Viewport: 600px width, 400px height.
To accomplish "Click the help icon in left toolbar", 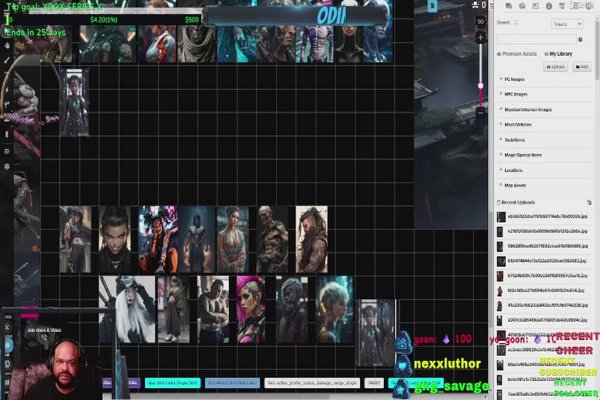I will tap(7, 167).
